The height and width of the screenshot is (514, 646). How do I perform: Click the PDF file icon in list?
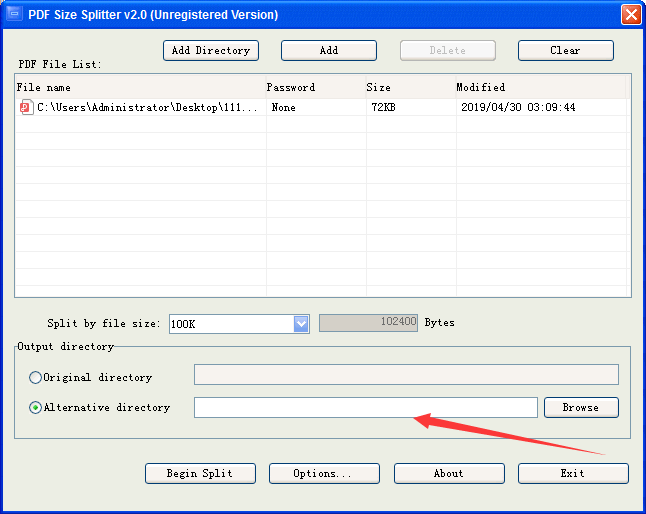pyautogui.click(x=26, y=107)
